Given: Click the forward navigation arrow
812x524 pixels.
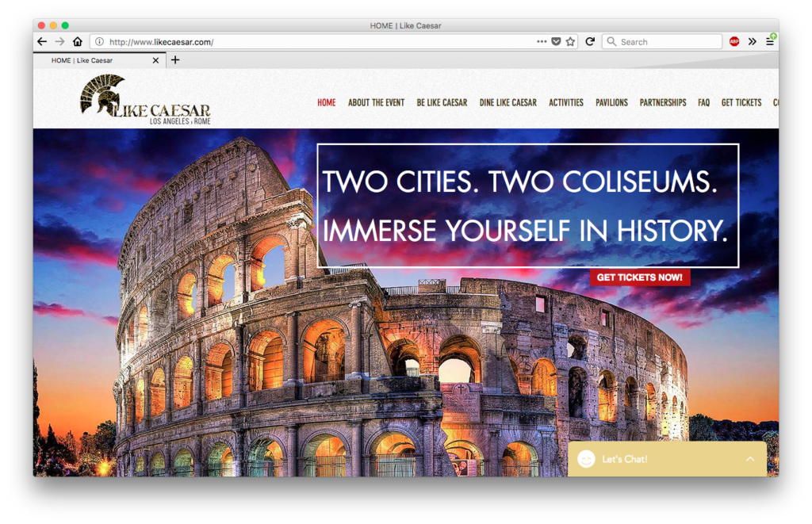Looking at the screenshot, I should point(60,41).
